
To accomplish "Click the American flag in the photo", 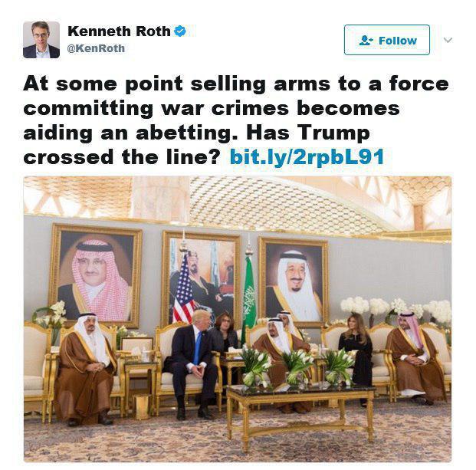I will pyautogui.click(x=183, y=291).
